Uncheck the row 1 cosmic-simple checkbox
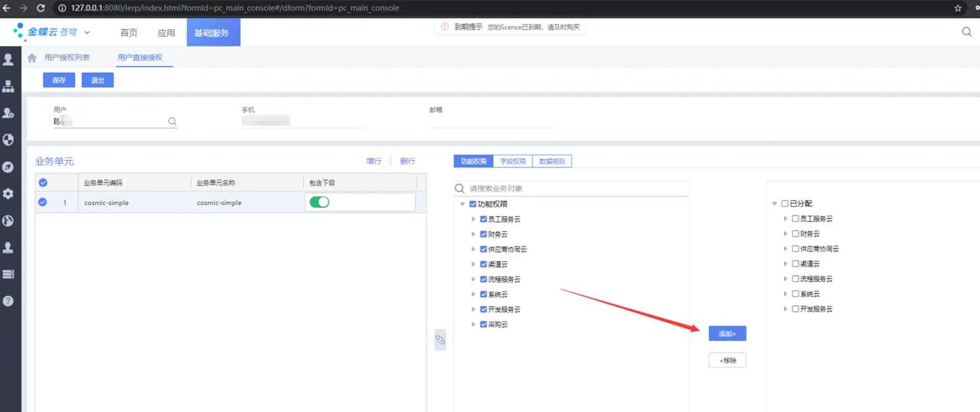Viewport: 980px width, 412px height. [x=43, y=202]
